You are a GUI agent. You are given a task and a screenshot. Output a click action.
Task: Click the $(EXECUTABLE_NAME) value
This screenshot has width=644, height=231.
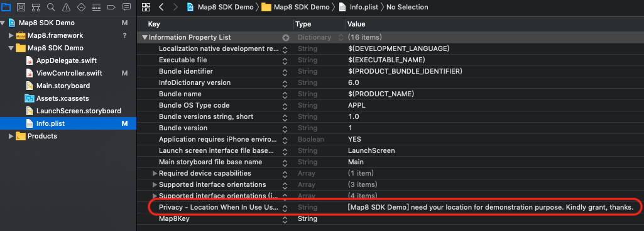pos(386,60)
